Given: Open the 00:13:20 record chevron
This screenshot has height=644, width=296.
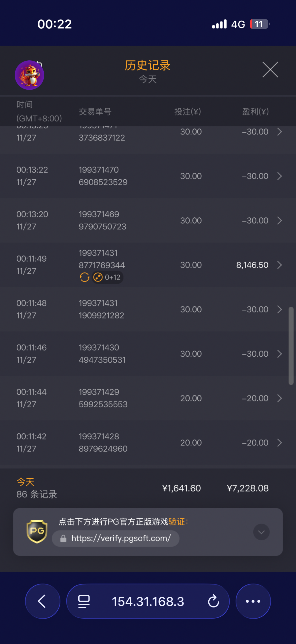Looking at the screenshot, I should [279, 221].
